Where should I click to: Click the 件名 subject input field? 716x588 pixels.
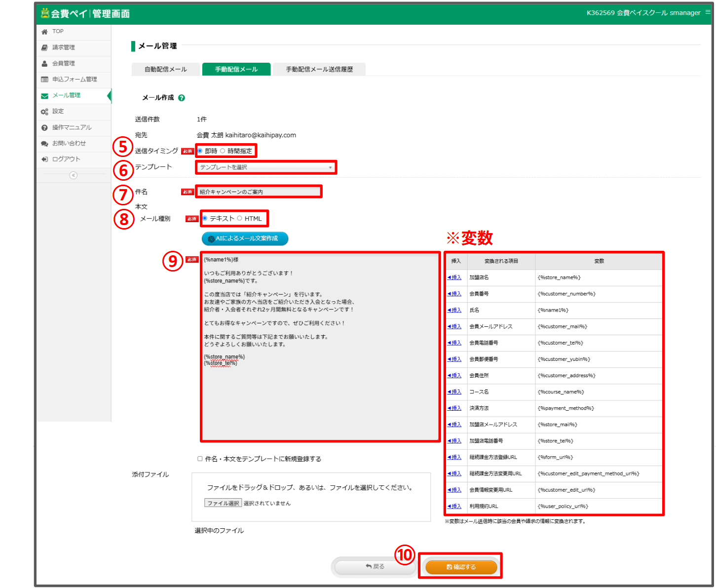click(259, 192)
